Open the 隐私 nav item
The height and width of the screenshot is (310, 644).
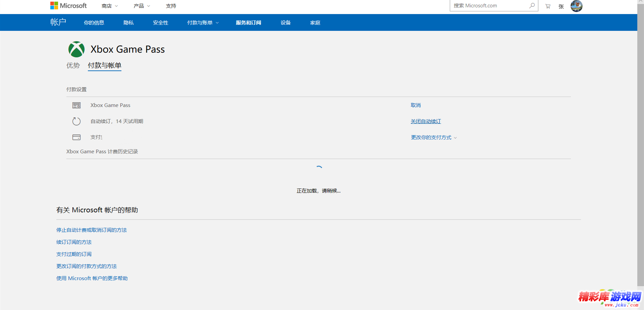tap(128, 23)
